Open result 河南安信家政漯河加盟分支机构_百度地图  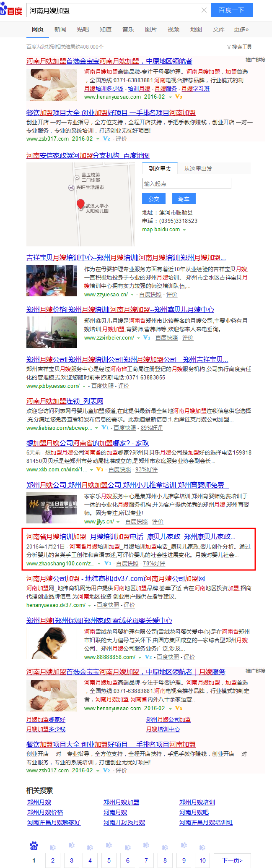(88, 155)
